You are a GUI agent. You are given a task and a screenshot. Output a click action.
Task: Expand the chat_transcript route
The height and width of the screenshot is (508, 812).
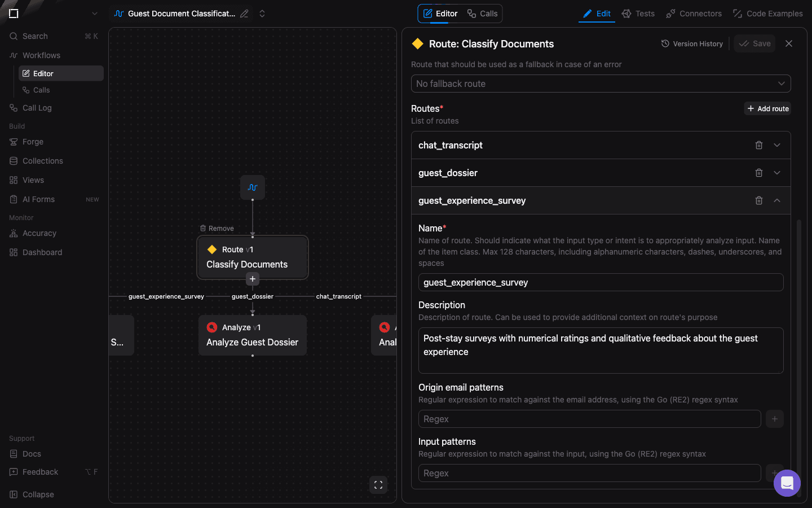point(777,145)
